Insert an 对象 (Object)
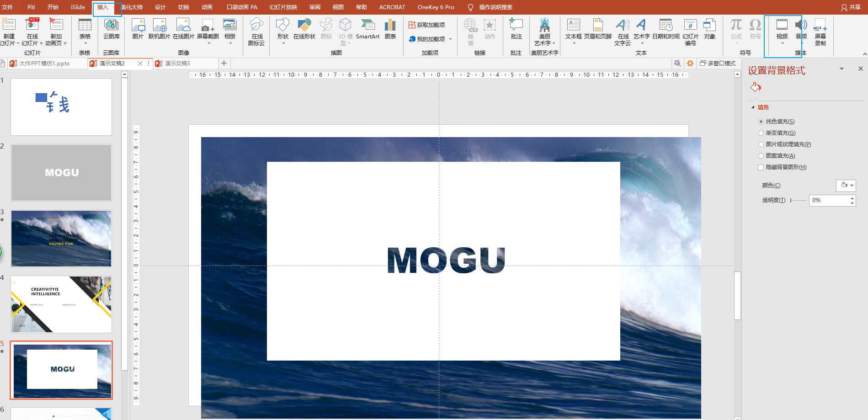 tap(710, 28)
